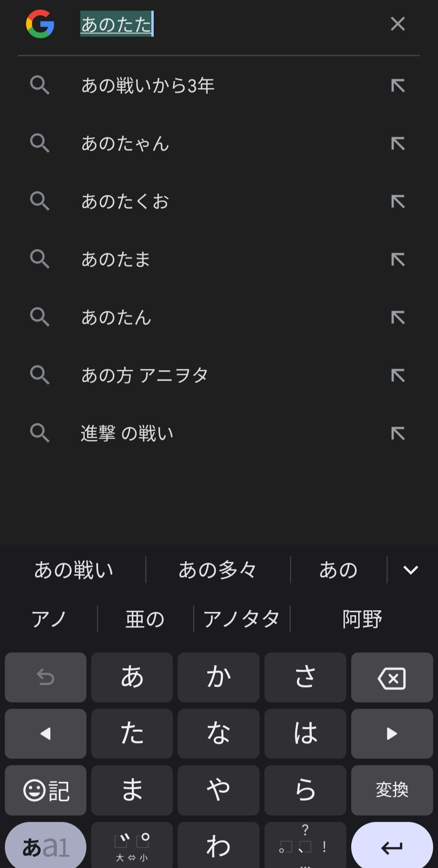Image resolution: width=438 pixels, height=868 pixels.
Task: Choose アノタタ katakana candidate
Action: pos(241,619)
